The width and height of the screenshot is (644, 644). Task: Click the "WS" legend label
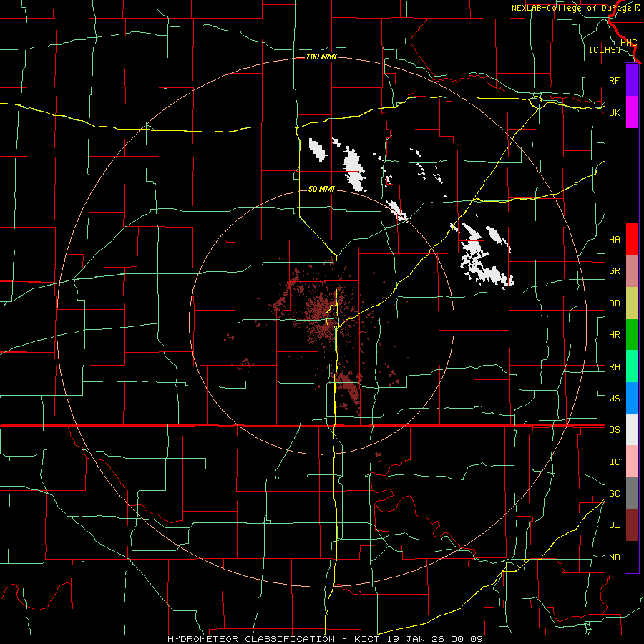click(614, 398)
